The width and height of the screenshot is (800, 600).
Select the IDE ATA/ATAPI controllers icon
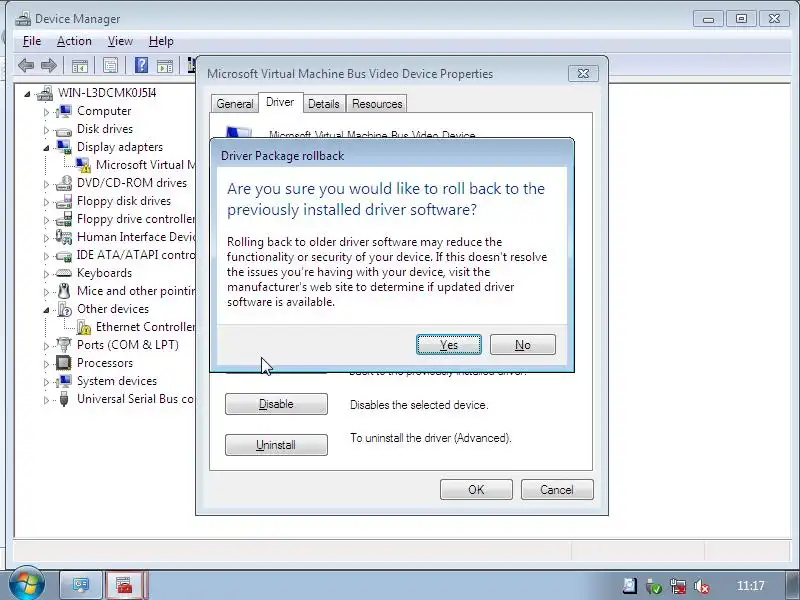(64, 256)
